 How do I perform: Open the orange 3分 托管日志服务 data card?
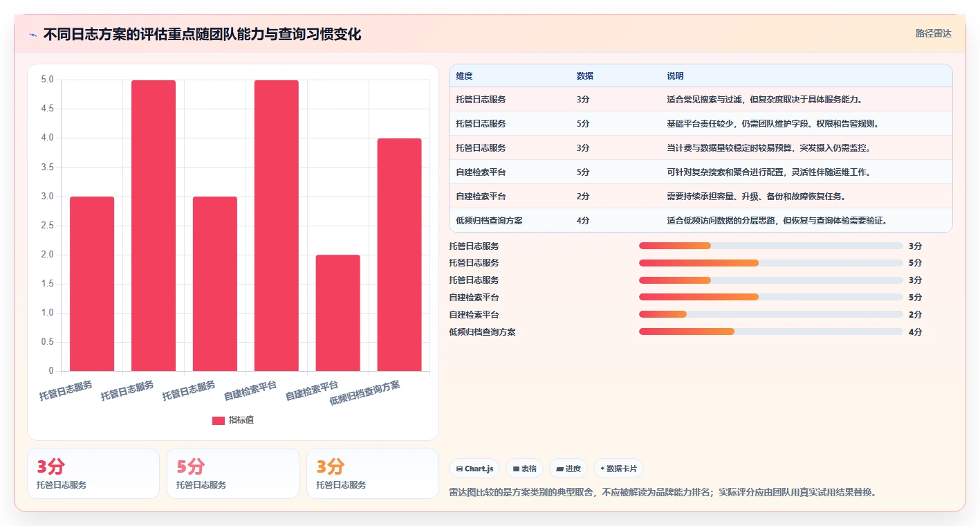point(373,473)
